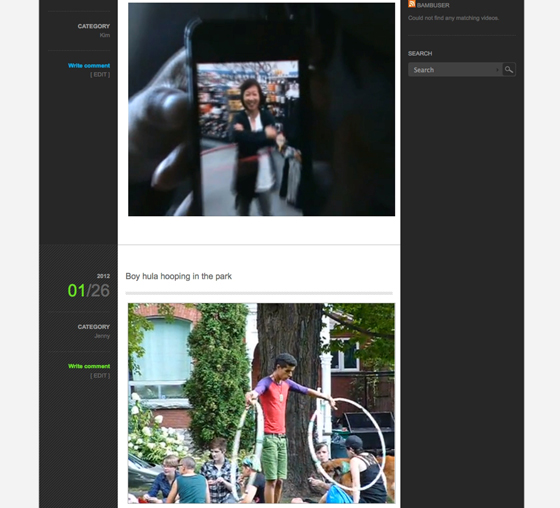This screenshot has width=560, height=508.
Task: Open the Bambuser RSS feed icon
Action: click(x=411, y=4)
